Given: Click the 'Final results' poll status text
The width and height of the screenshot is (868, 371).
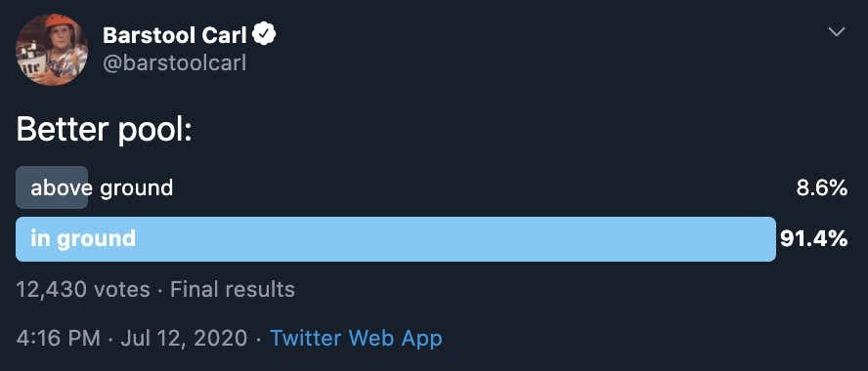Looking at the screenshot, I should [233, 290].
